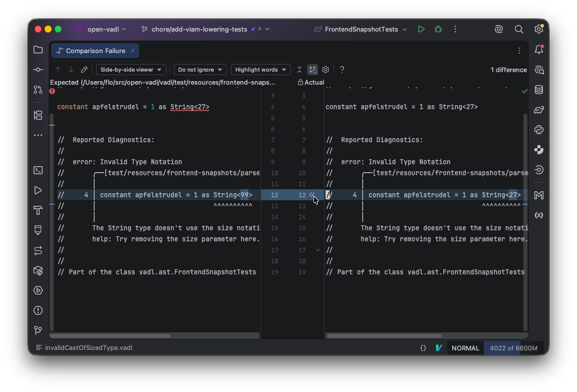Run the FrontendSnapshotTests configuration

pos(421,29)
